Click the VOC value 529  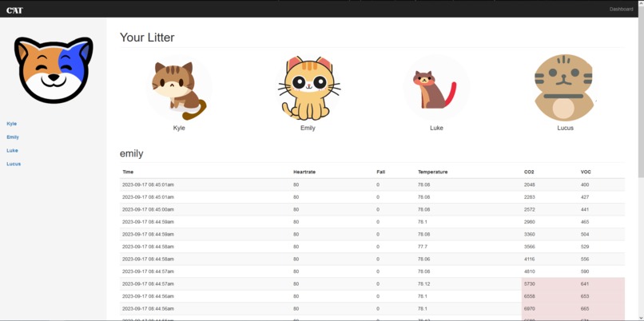[x=585, y=247]
